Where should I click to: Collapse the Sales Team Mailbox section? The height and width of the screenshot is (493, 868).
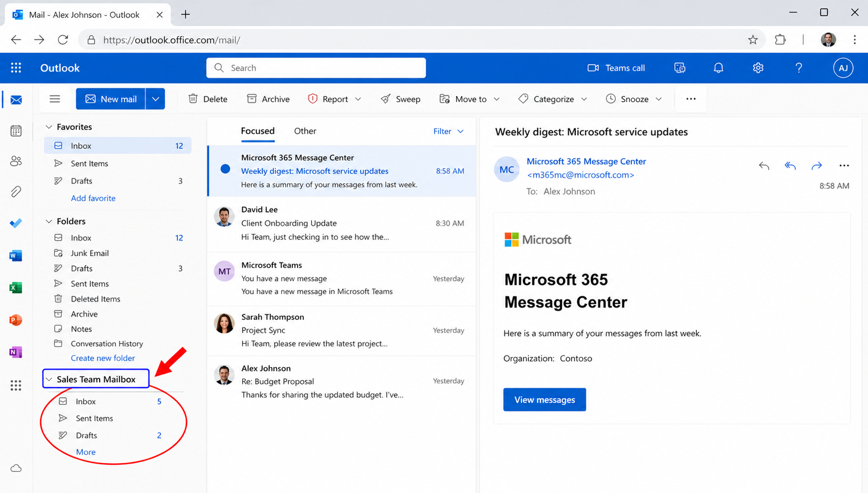tap(49, 379)
